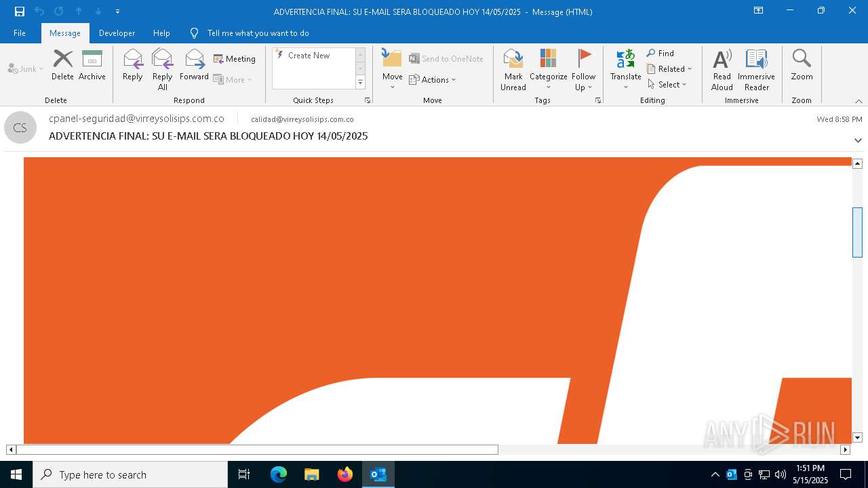The height and width of the screenshot is (488, 868).
Task: Open the Quick Steps dialog launcher
Action: 368,100
